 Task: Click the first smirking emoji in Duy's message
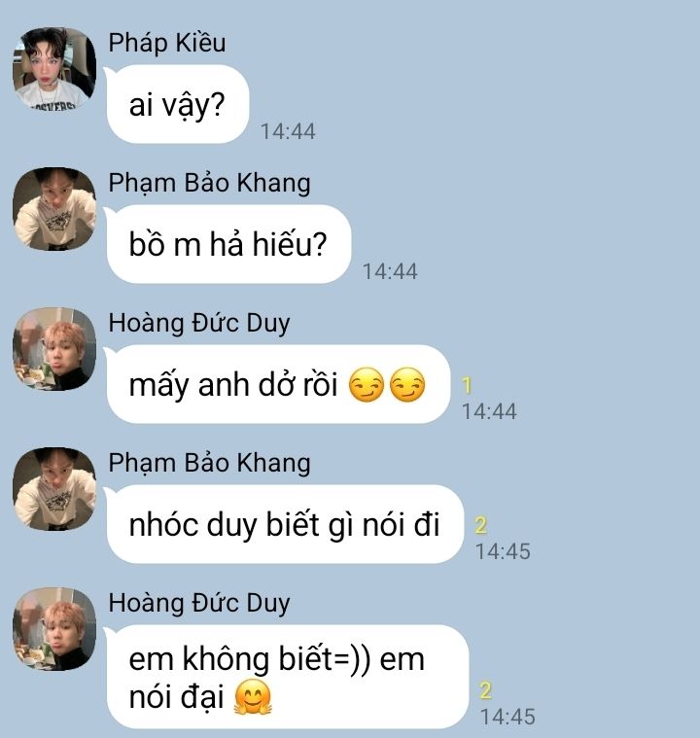(x=367, y=384)
